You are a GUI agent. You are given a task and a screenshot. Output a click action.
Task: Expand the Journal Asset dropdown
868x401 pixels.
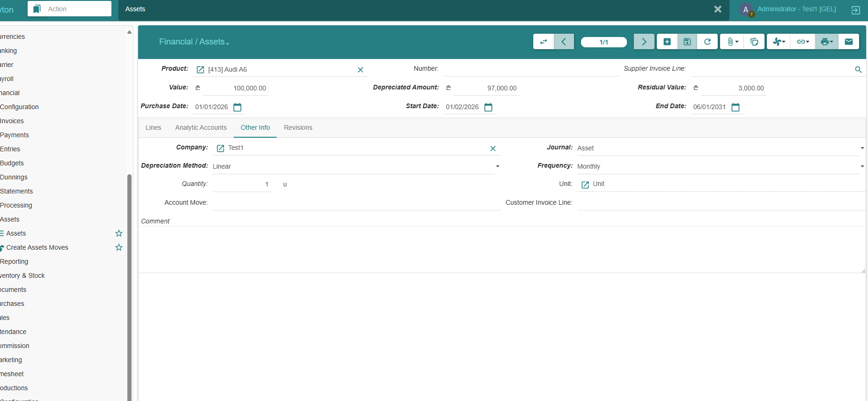click(861, 149)
